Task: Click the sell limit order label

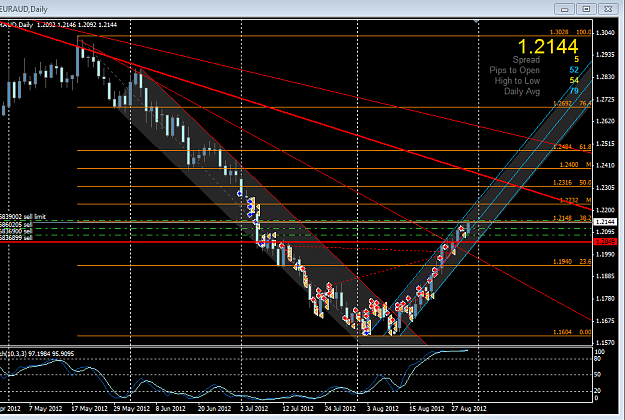Action: (x=23, y=217)
